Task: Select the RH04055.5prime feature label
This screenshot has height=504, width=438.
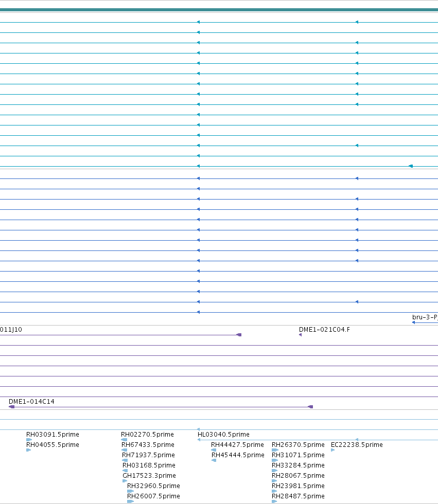Action: point(52,444)
